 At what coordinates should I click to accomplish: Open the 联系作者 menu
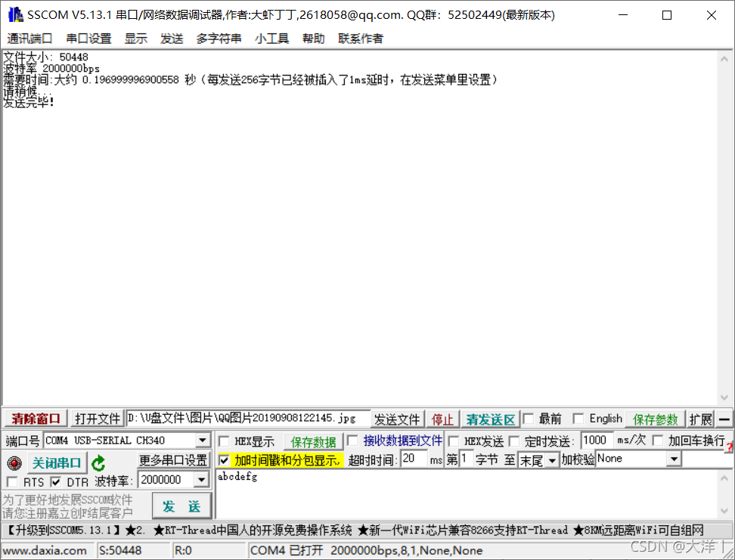tap(361, 39)
